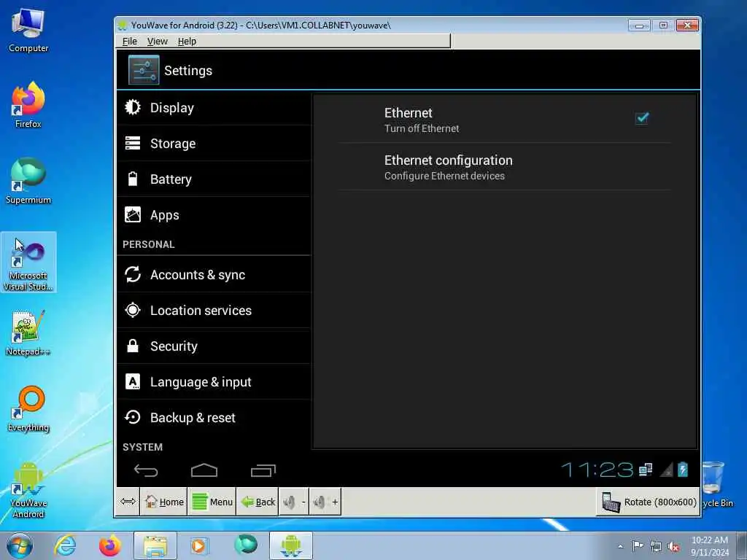Click the YouWave Home button

coord(164,502)
